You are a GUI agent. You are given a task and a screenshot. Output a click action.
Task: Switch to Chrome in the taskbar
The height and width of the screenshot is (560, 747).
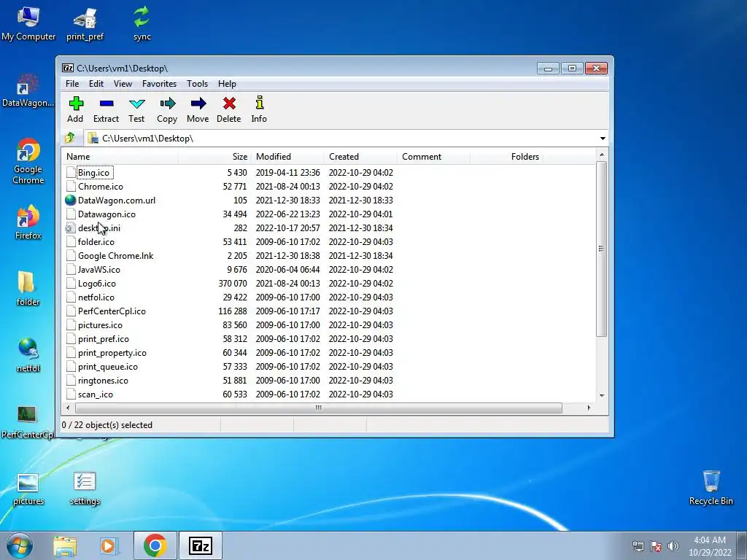coord(155,545)
